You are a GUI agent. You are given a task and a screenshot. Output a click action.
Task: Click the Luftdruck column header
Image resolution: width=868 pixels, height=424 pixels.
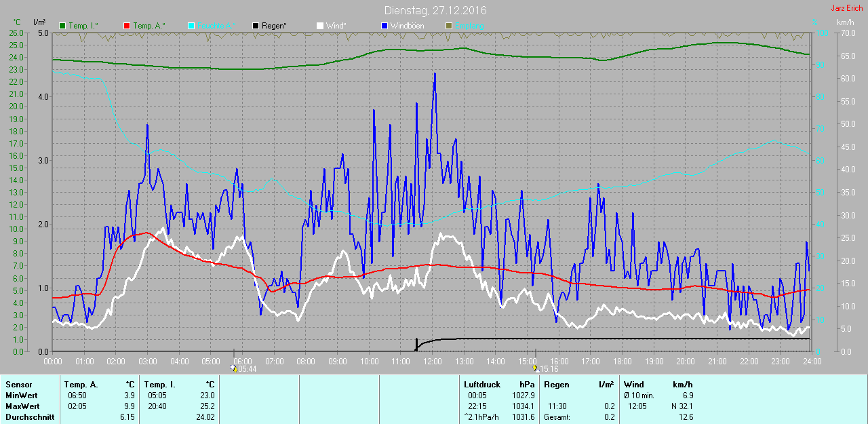pos(482,385)
